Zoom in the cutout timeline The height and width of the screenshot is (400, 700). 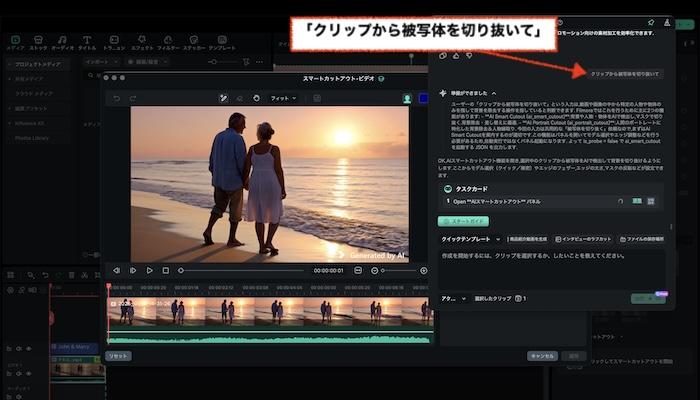click(424, 271)
